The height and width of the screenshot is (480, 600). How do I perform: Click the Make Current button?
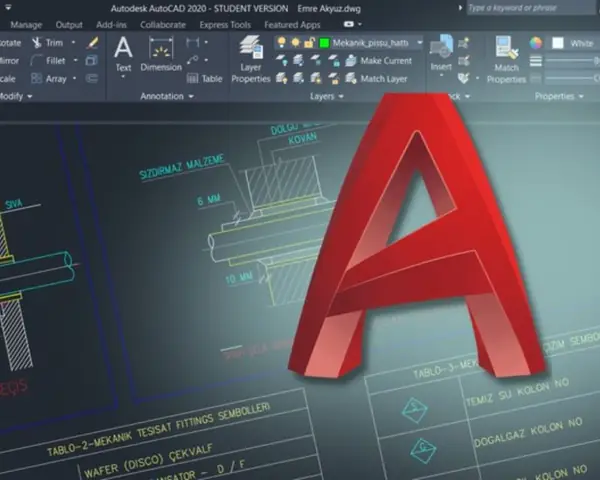click(x=378, y=60)
